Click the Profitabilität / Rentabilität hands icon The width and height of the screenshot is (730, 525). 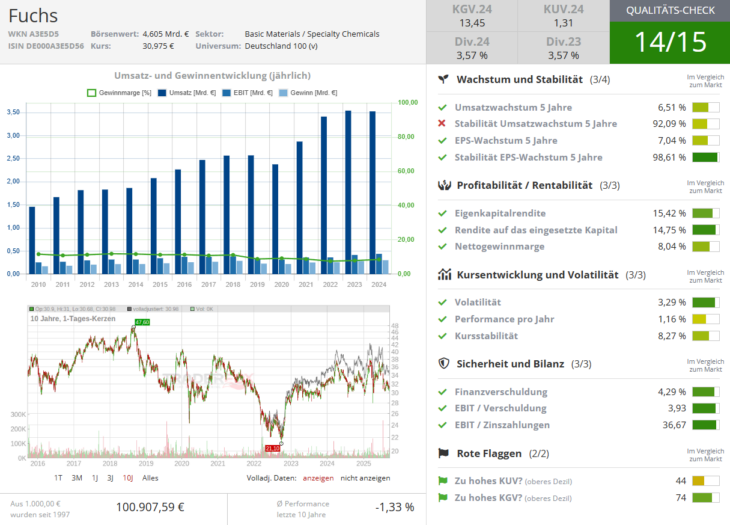tap(444, 185)
